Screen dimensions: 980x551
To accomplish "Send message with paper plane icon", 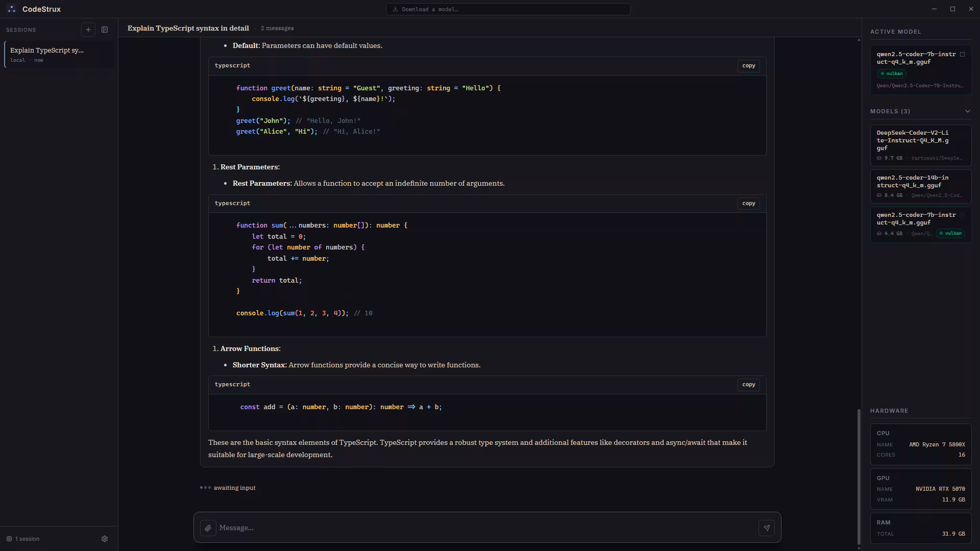I will click(x=767, y=528).
